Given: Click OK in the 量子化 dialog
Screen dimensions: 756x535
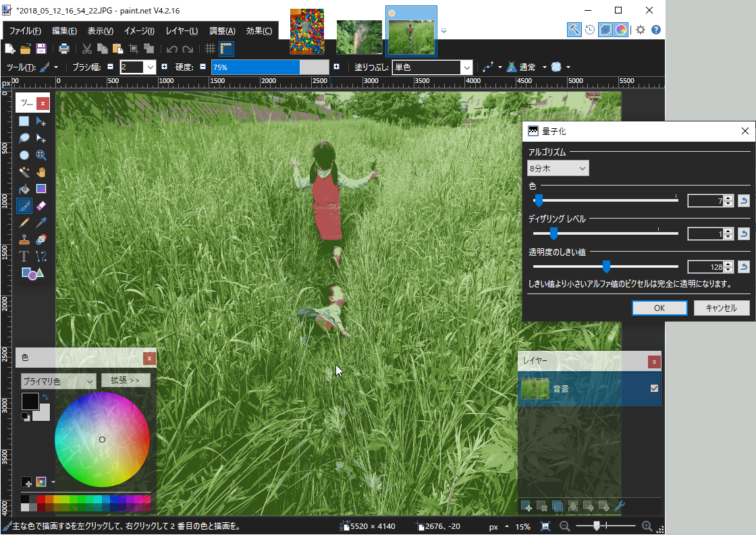Looking at the screenshot, I should (x=659, y=308).
